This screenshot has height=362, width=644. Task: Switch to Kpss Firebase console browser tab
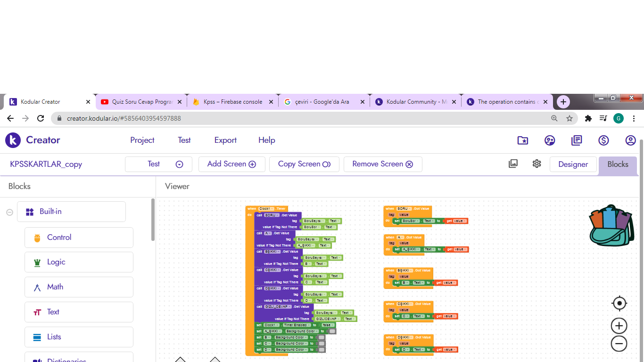click(233, 102)
